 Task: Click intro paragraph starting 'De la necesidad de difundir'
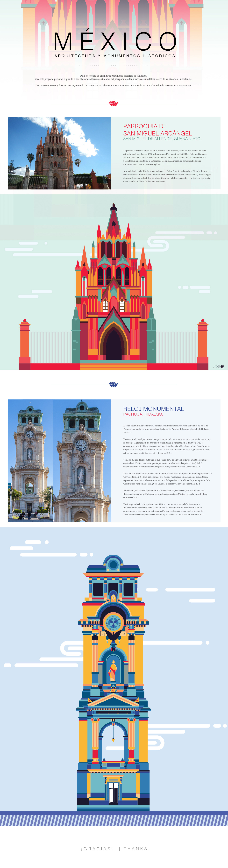[113, 78]
